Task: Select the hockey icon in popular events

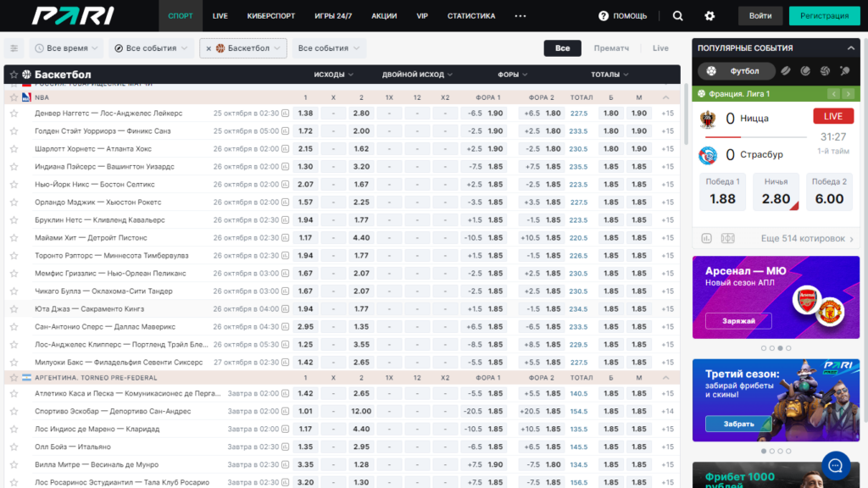Action: [x=786, y=71]
